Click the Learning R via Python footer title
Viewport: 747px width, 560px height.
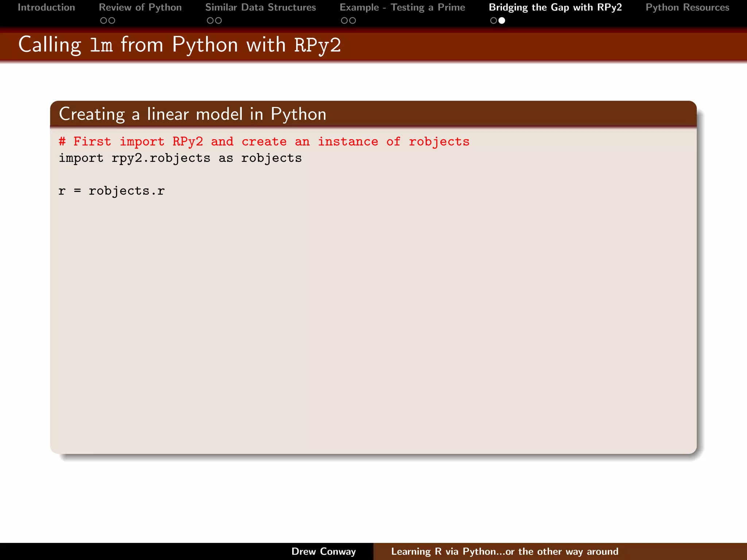coord(504,551)
